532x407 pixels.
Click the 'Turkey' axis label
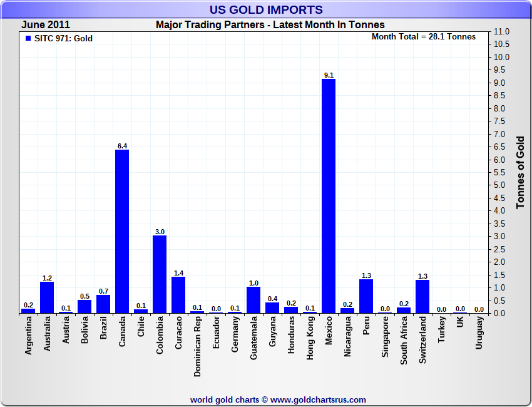pyautogui.click(x=441, y=329)
